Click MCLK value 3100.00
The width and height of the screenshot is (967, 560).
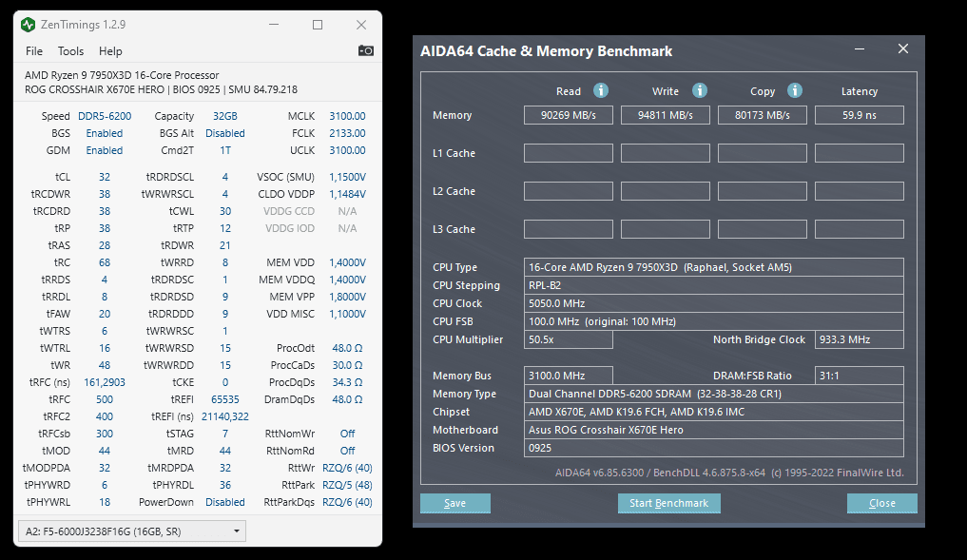[x=347, y=116]
